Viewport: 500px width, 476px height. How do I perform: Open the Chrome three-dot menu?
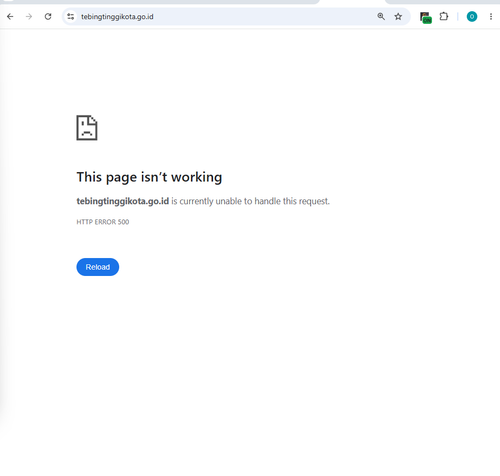coord(491,16)
